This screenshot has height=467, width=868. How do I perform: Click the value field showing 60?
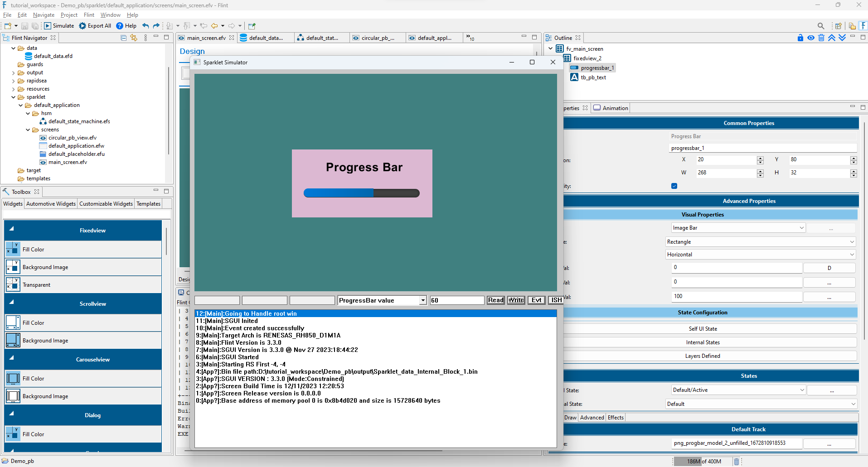[x=456, y=300]
